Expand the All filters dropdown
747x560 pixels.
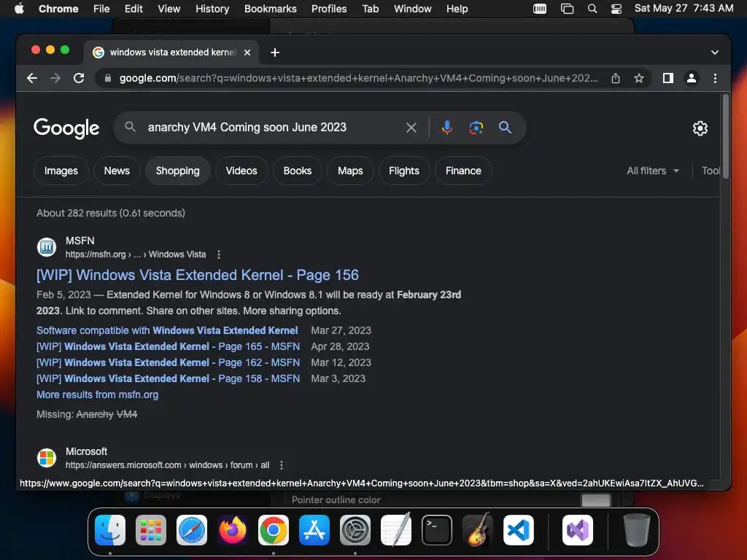[x=653, y=171]
